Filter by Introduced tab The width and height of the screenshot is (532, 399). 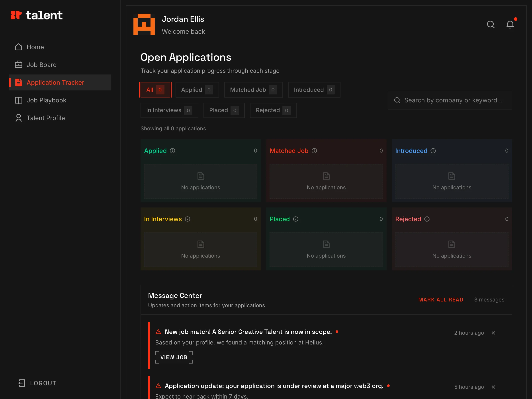tap(314, 90)
